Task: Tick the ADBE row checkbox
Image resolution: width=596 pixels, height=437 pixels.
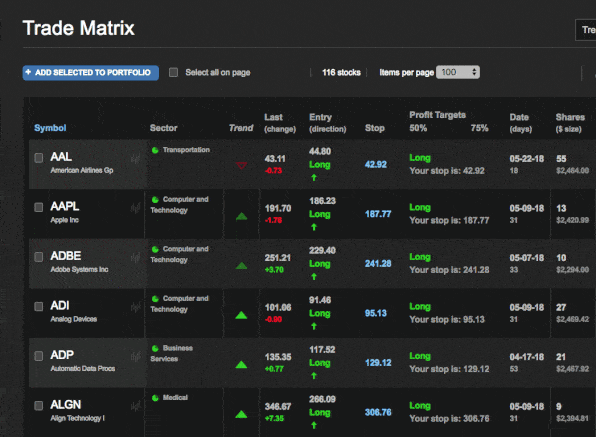Action: point(38,257)
